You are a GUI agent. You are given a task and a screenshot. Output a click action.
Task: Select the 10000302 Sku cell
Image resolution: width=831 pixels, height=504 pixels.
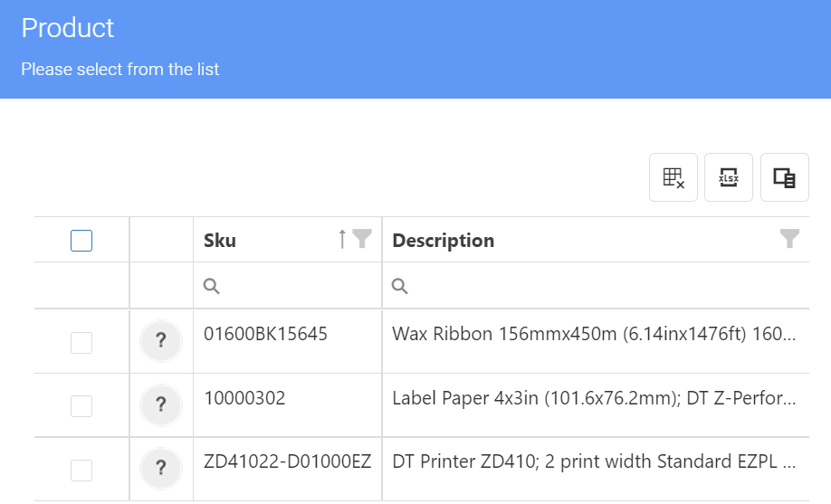pos(244,398)
